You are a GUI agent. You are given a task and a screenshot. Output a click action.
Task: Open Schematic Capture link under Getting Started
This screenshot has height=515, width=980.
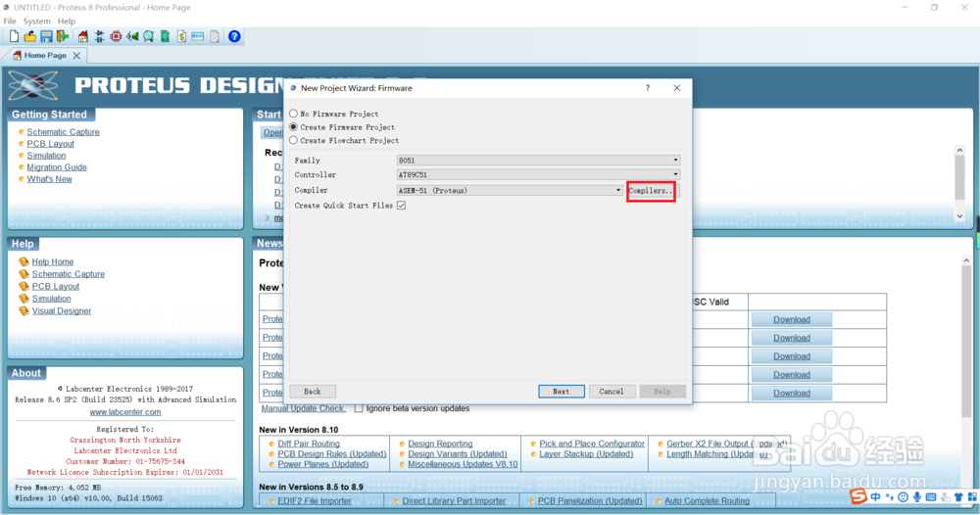tap(63, 132)
